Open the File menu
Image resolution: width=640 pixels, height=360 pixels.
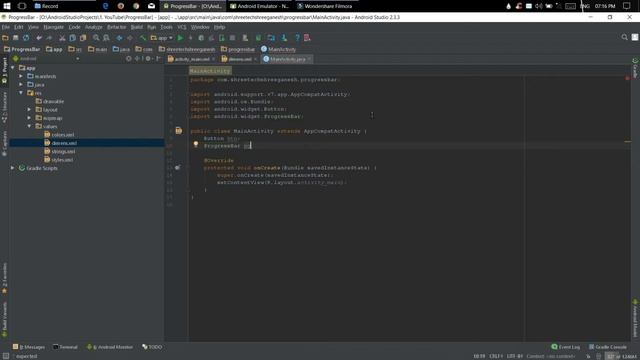[6, 27]
